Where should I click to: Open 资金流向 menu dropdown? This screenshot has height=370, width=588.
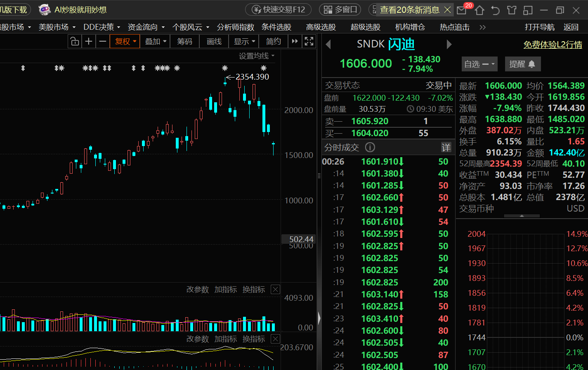pos(146,27)
